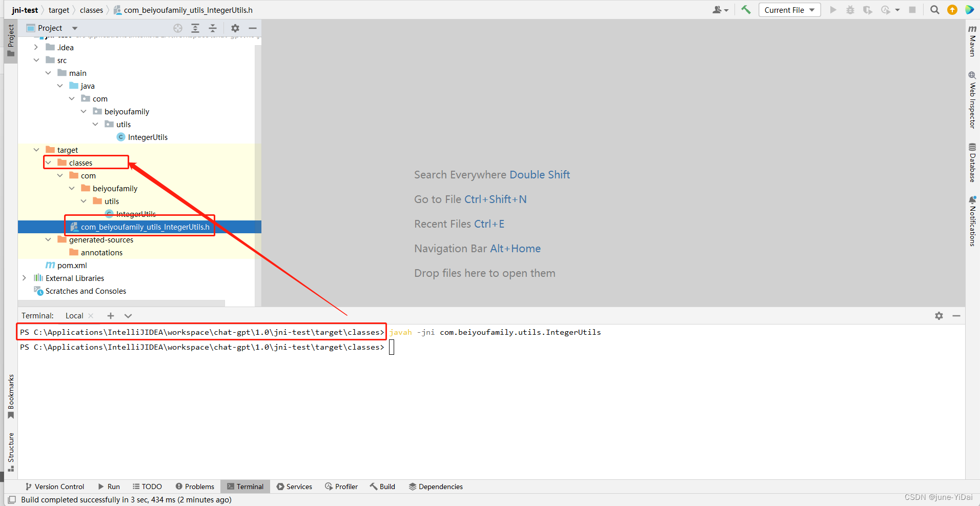Click the Select Opened File target icon
The height and width of the screenshot is (506, 980).
point(178,28)
